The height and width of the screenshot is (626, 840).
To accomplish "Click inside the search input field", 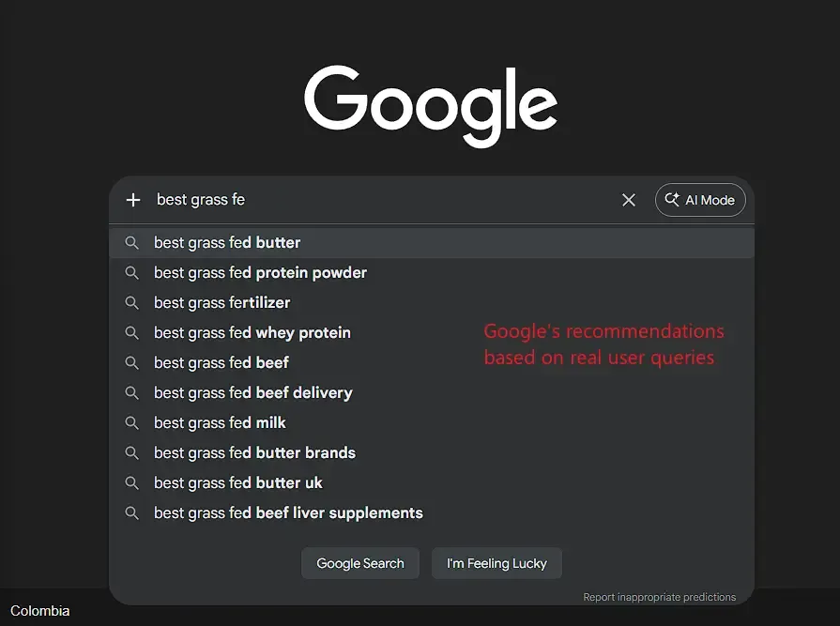I will [x=375, y=199].
